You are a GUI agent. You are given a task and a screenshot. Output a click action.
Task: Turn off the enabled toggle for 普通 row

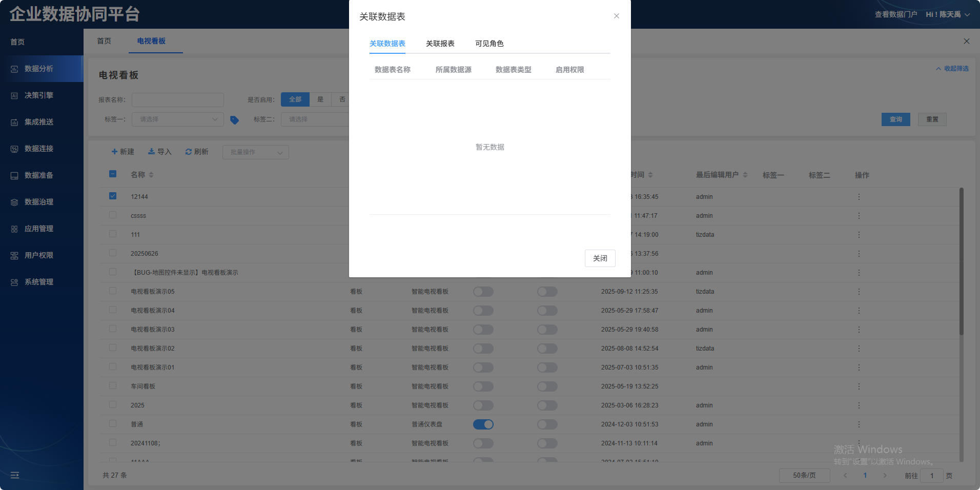pos(483,424)
